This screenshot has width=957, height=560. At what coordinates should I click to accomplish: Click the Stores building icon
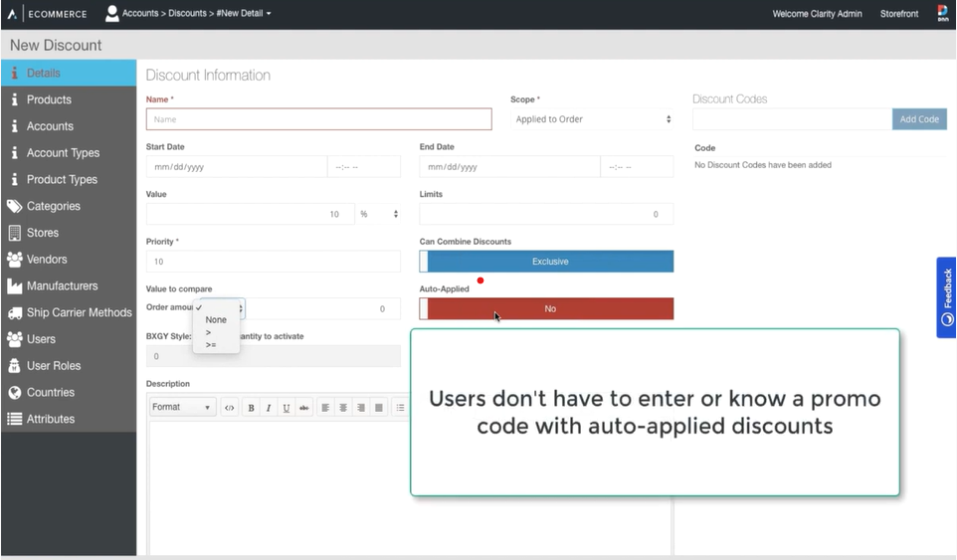click(x=14, y=233)
